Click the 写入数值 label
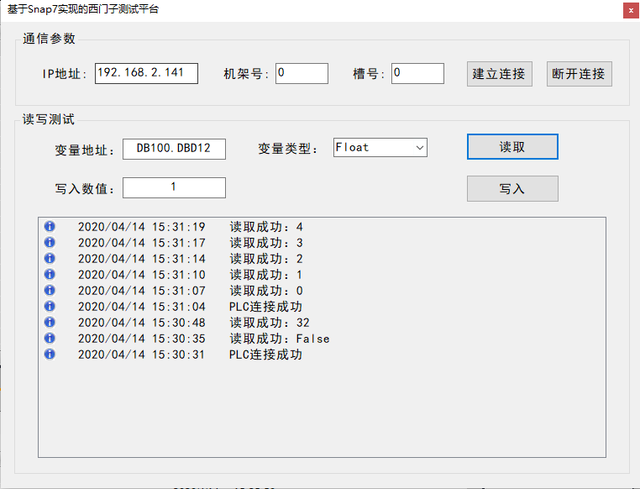The image size is (640, 489). coord(84,189)
